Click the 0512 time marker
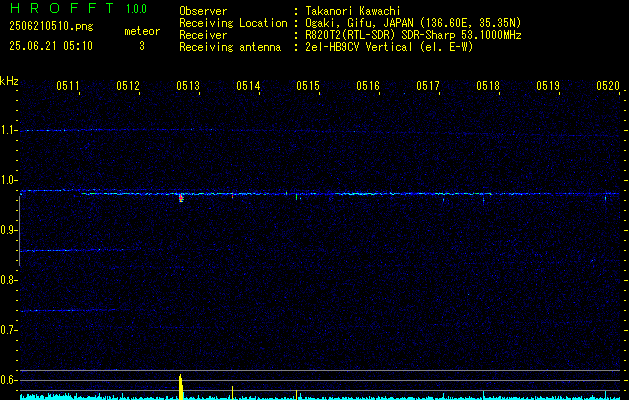This screenshot has width=629, height=400. click(x=128, y=85)
